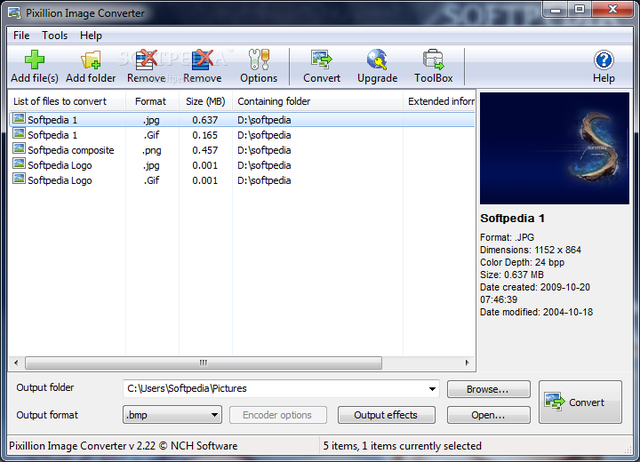The width and height of the screenshot is (640, 462).
Task: Click the image icon of Softpedia 1 .Gif row
Action: click(x=19, y=134)
